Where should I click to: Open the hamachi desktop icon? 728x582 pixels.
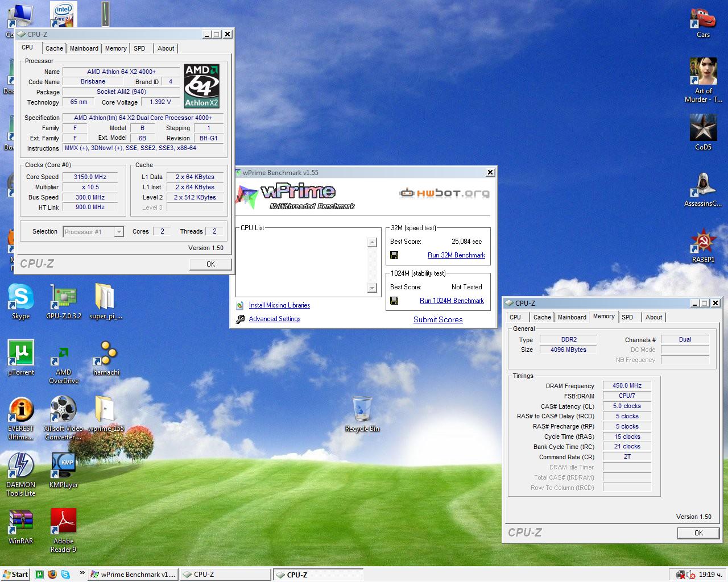(x=106, y=357)
